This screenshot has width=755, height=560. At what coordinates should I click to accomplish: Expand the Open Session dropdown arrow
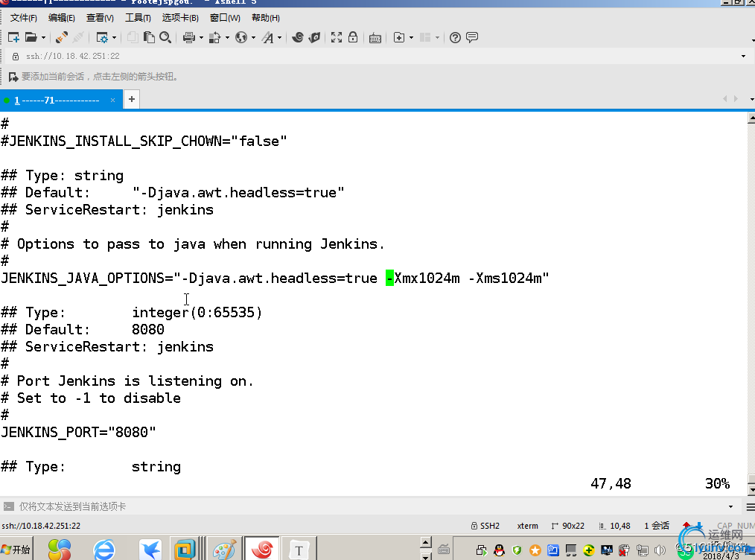click(x=43, y=37)
